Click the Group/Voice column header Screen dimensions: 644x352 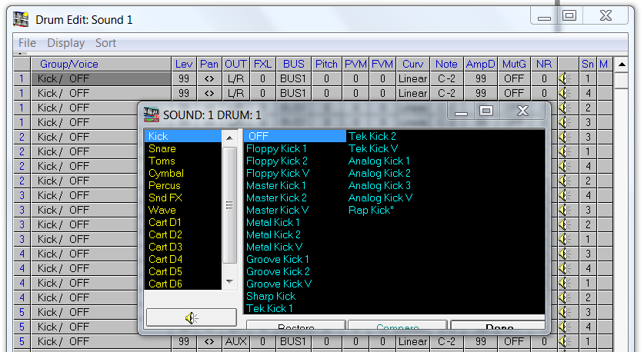69,64
